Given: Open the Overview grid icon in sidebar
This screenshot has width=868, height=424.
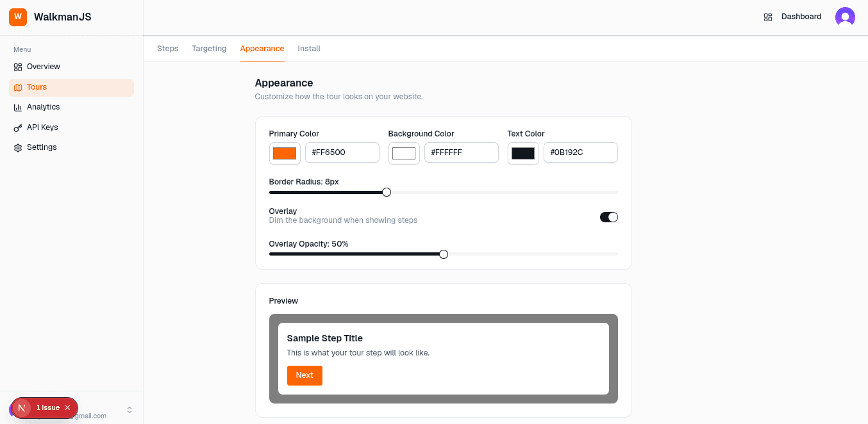Looking at the screenshot, I should (18, 67).
